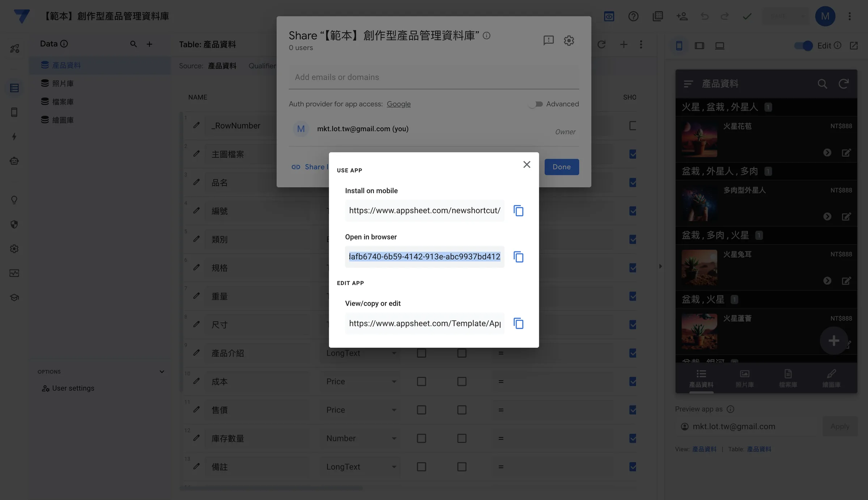Open Settings gear in left sidebar
Viewport: 868px width, 500px height.
coord(14,249)
